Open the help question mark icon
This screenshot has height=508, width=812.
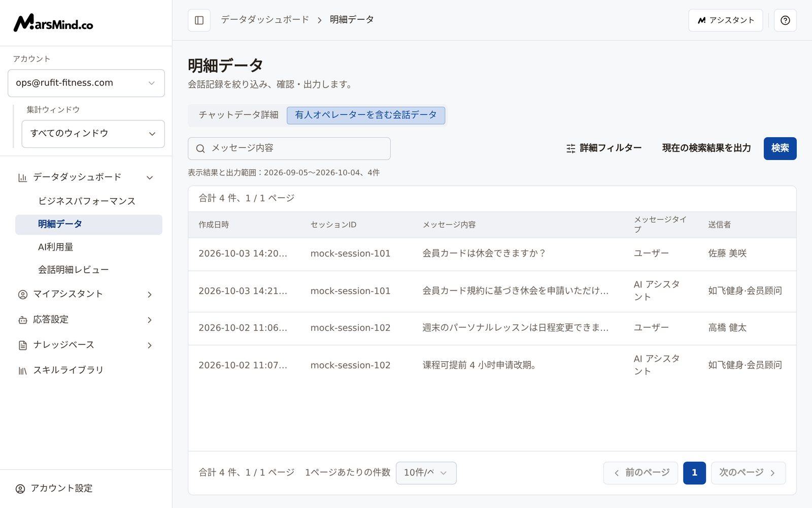click(x=785, y=20)
